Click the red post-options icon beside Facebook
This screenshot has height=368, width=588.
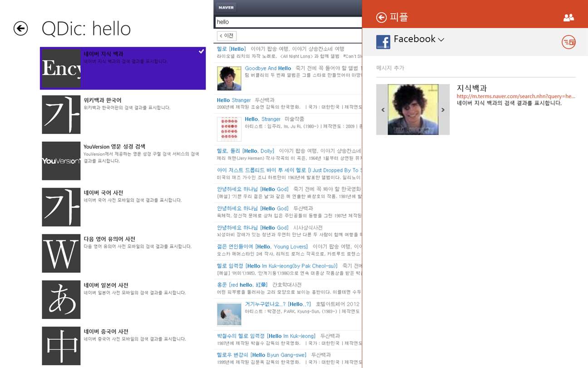point(568,42)
